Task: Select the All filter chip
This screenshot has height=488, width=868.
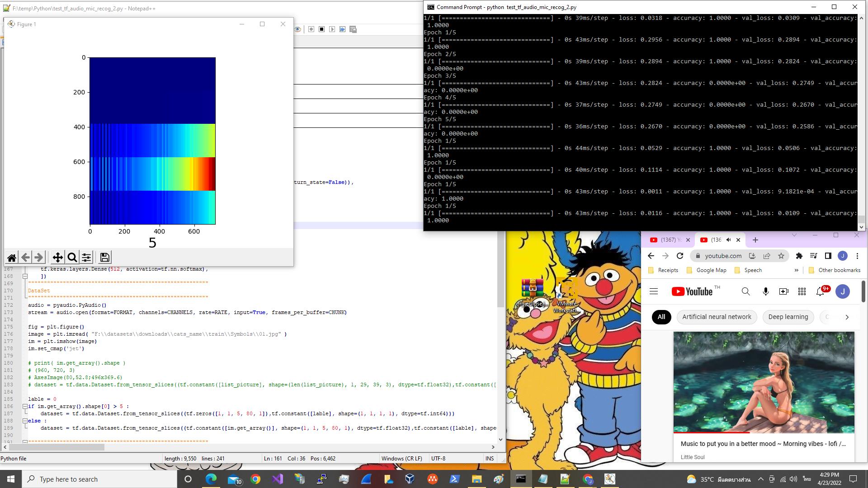Action: [661, 317]
